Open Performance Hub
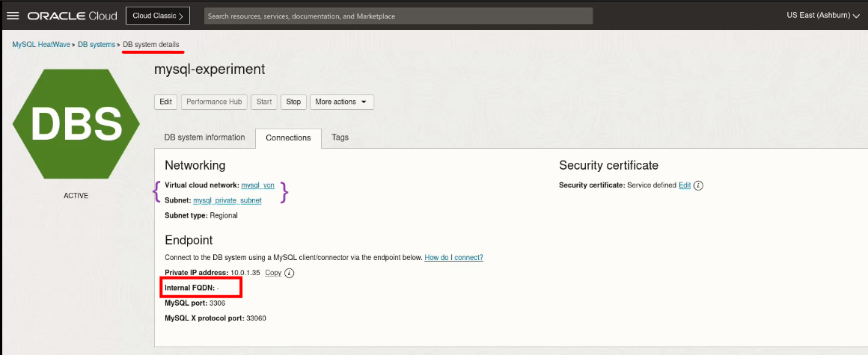The width and height of the screenshot is (868, 355). pos(214,102)
